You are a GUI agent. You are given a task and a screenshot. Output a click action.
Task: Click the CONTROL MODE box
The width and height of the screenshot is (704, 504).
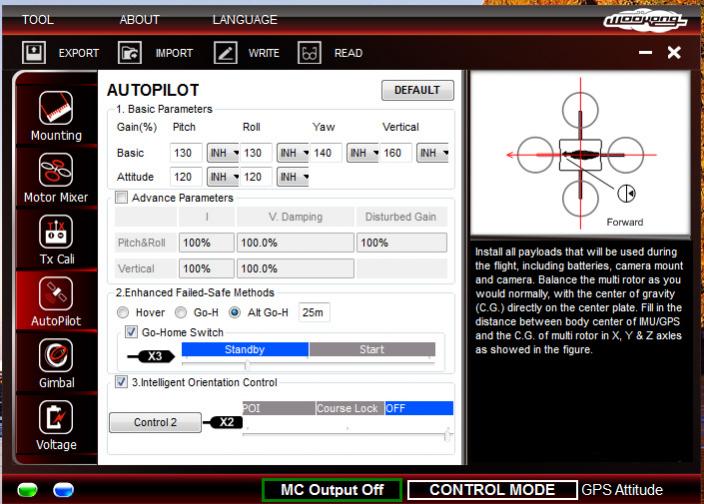[x=492, y=490]
